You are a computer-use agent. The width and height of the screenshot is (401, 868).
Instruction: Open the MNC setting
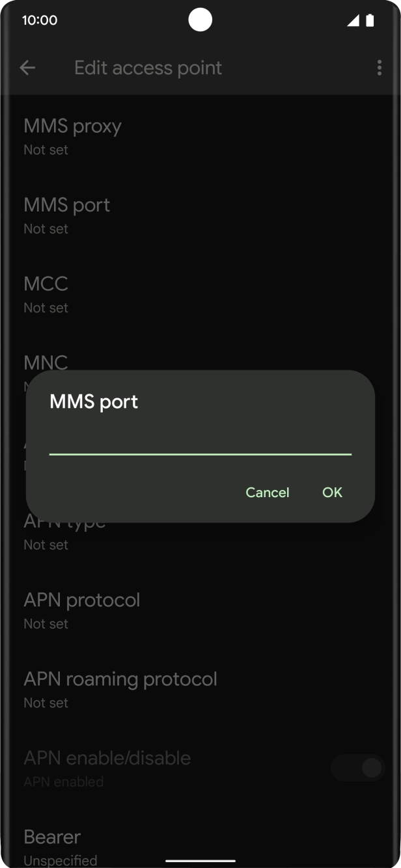click(46, 362)
